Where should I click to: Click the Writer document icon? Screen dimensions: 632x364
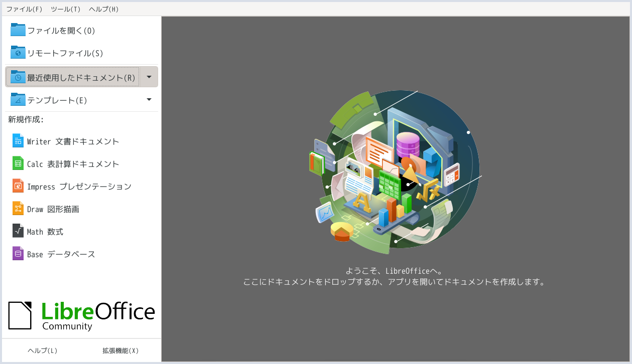(18, 141)
